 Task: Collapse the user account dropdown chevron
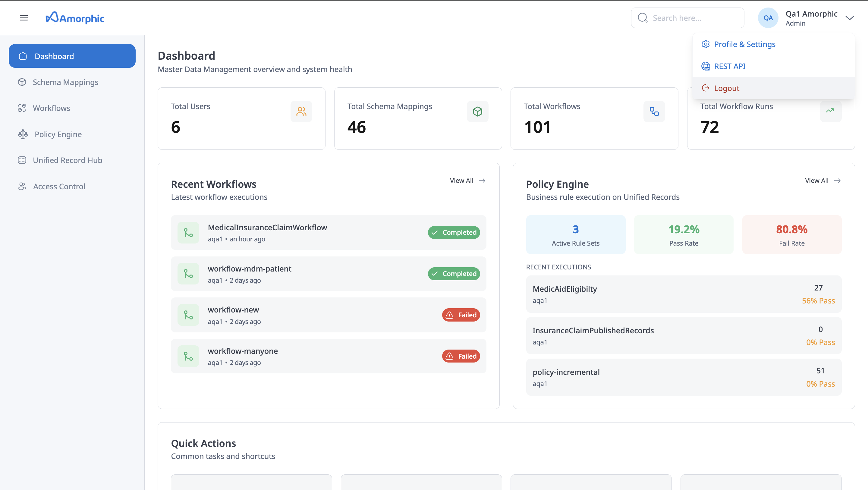click(850, 18)
